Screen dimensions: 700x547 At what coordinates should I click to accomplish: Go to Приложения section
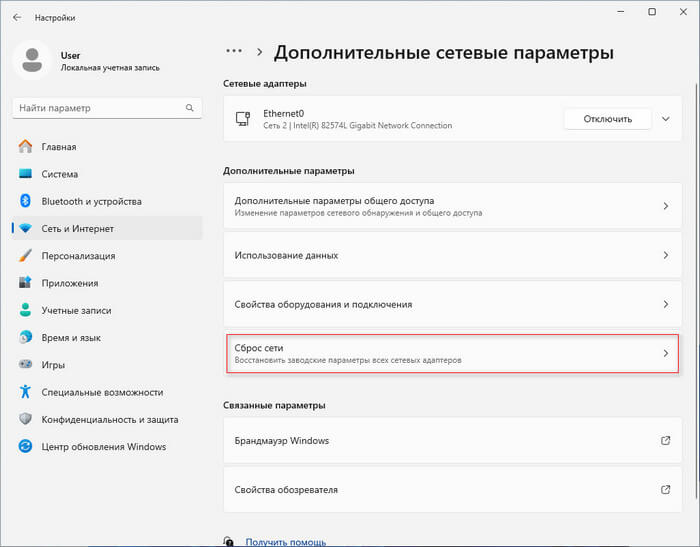tap(107, 283)
